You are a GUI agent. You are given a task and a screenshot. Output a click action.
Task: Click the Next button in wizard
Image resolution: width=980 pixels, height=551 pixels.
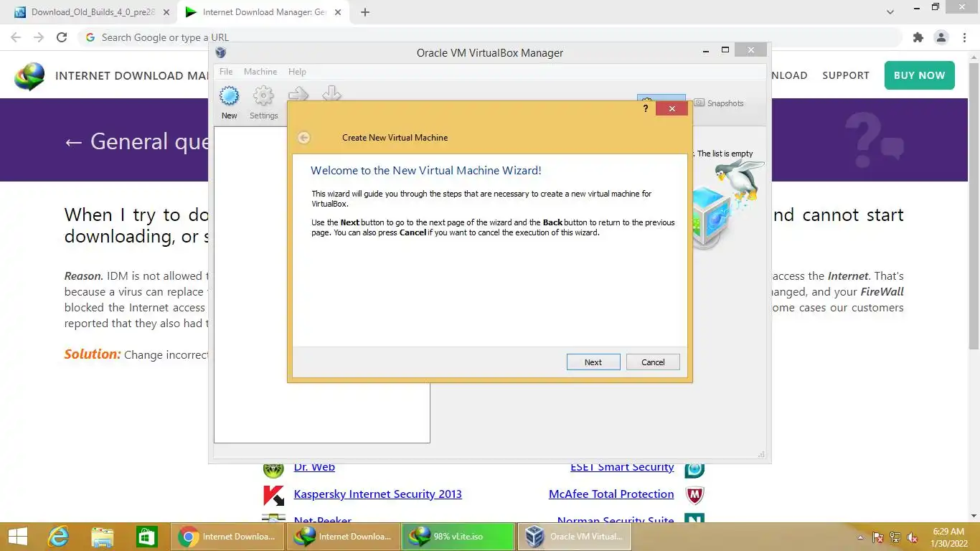pyautogui.click(x=593, y=362)
